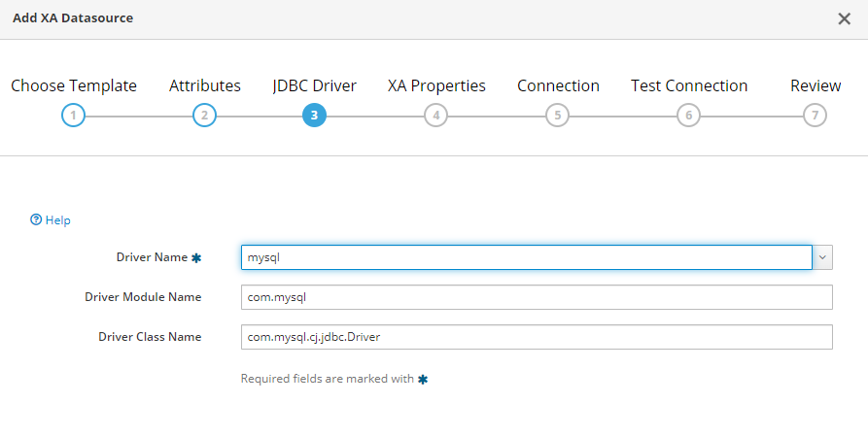The height and width of the screenshot is (437, 868).
Task: Expand the Driver Name dropdown arrow
Action: click(x=823, y=257)
